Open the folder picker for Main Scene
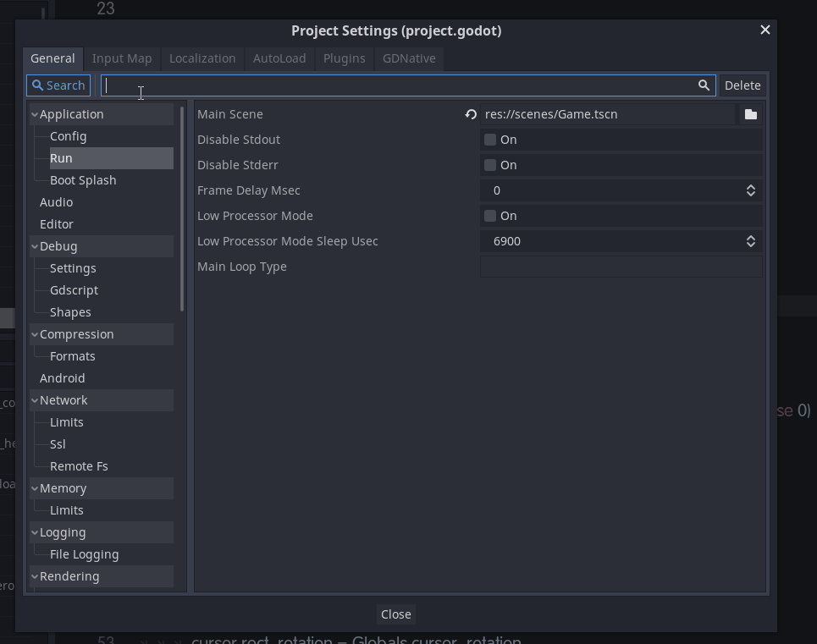 click(x=750, y=113)
